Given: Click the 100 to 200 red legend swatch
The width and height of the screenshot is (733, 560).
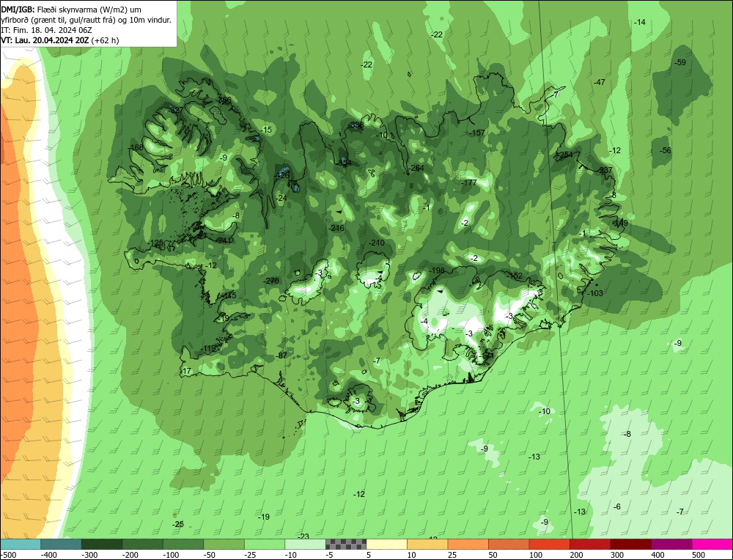Looking at the screenshot, I should pos(549,544).
